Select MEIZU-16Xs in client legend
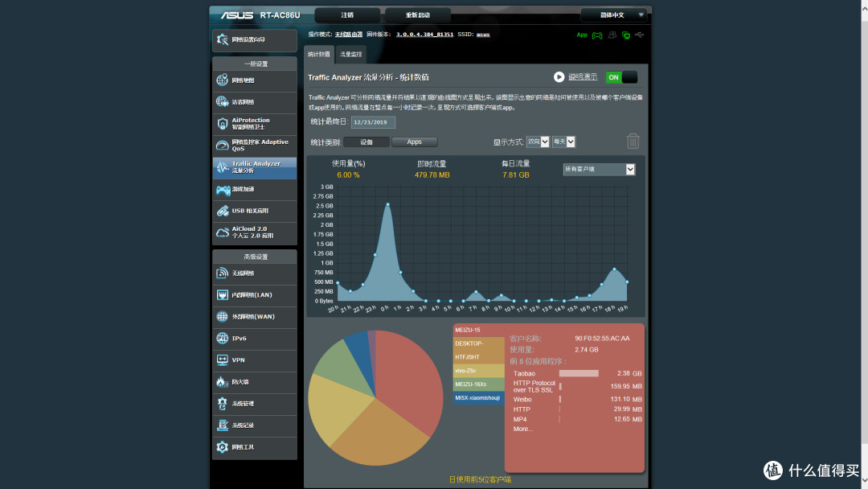868x489 pixels. (479, 384)
